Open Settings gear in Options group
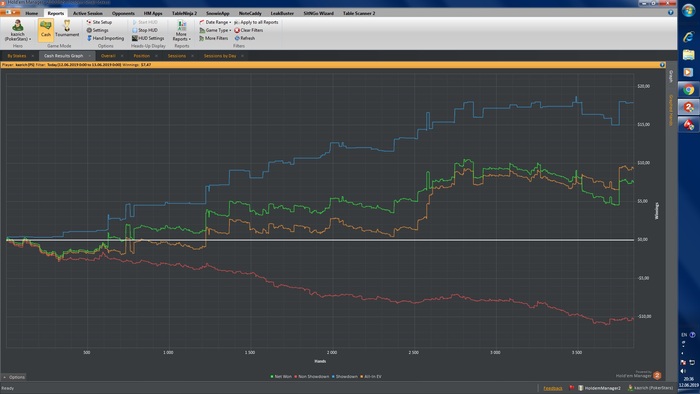 click(x=97, y=30)
